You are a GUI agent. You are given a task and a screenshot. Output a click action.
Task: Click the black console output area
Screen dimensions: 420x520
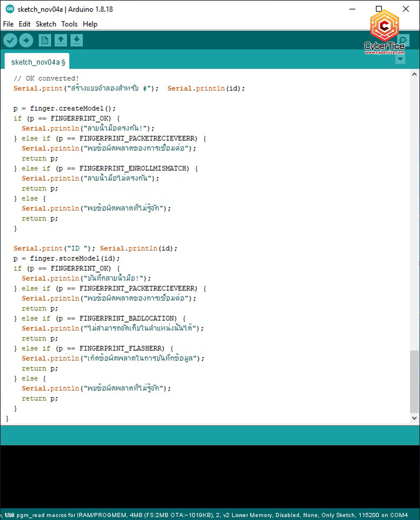[210, 477]
